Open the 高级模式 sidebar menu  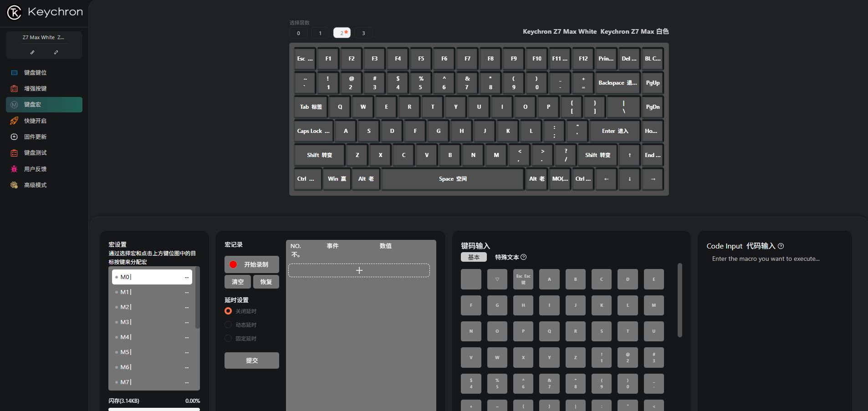click(x=44, y=185)
